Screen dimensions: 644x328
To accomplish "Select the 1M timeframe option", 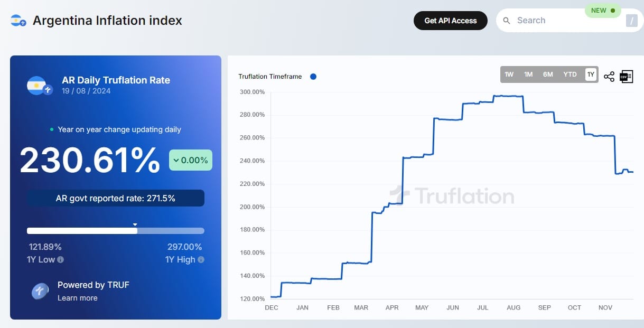I will [x=528, y=74].
